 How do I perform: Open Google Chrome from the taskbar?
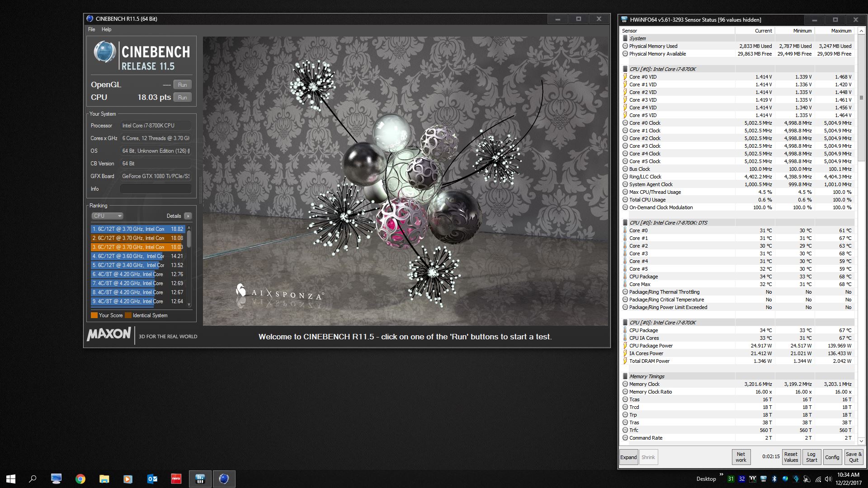[80, 479]
